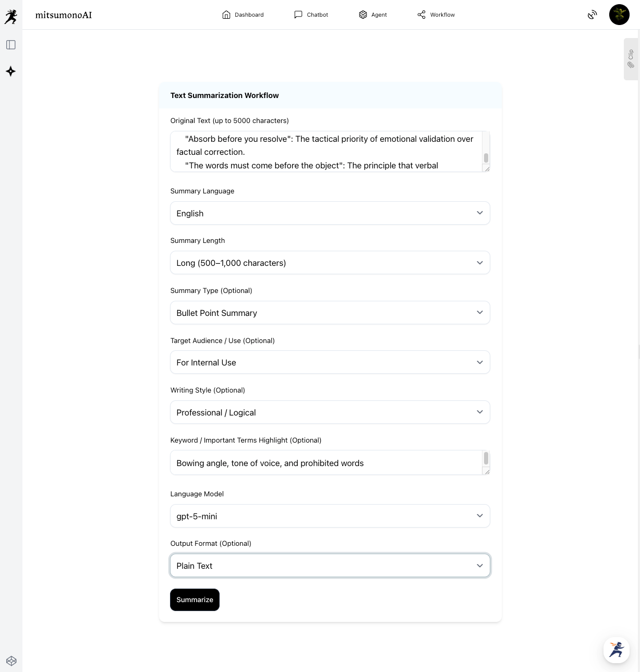Open the Summary Length dropdown
Image resolution: width=640 pixels, height=672 pixels.
pyautogui.click(x=330, y=263)
